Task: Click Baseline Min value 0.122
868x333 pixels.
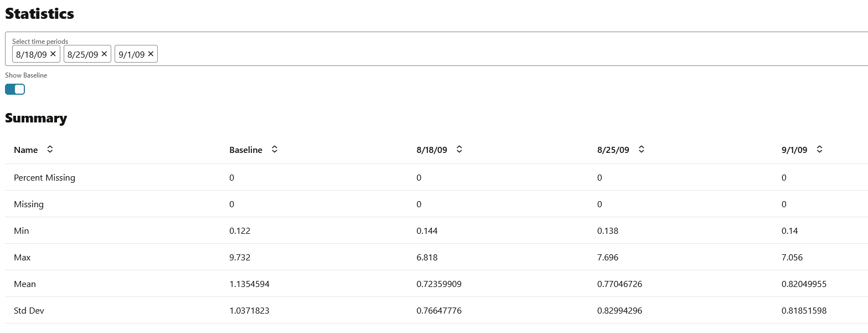Action: [x=240, y=231]
